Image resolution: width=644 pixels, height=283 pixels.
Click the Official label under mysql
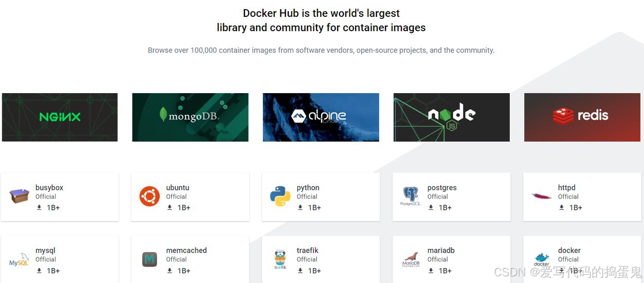[x=46, y=259]
